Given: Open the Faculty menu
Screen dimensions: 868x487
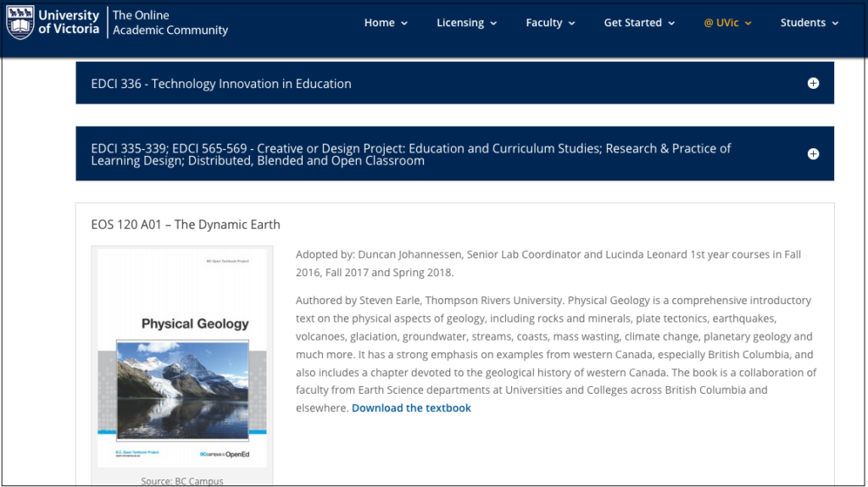Looking at the screenshot, I should click(x=550, y=23).
